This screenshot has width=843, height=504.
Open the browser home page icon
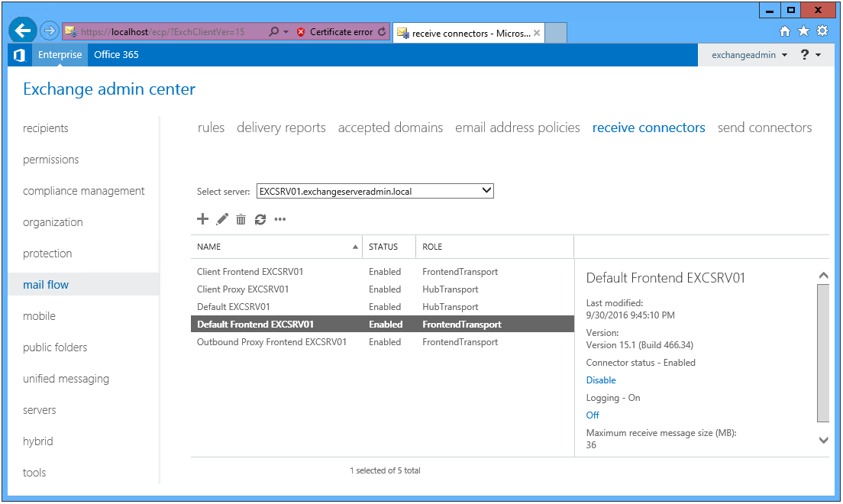[785, 31]
